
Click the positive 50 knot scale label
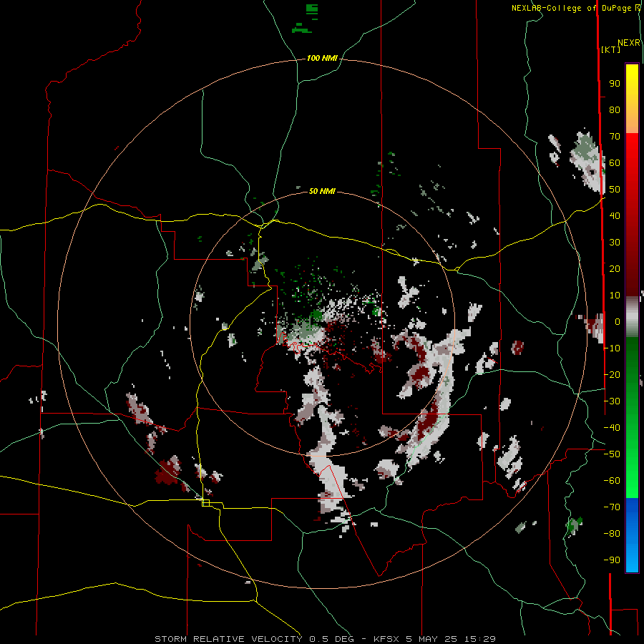[x=615, y=190]
